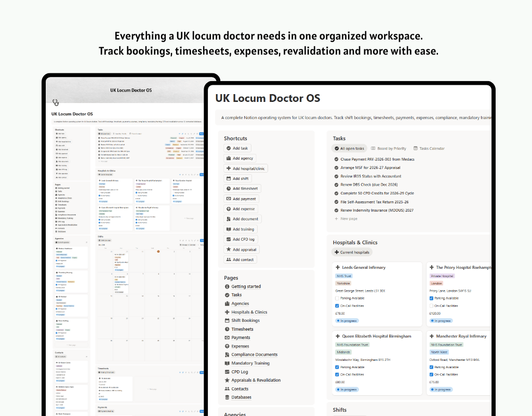Click the Expenses page icon
This screenshot has width=532, height=416.
point(227,346)
